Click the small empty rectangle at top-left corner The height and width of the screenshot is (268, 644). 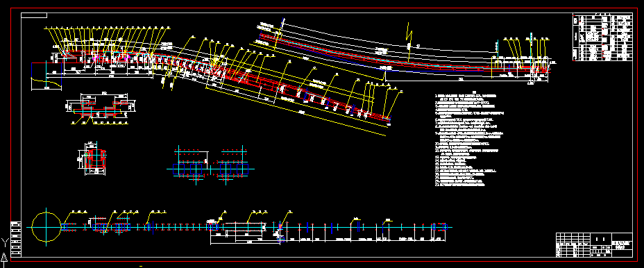point(34,15)
